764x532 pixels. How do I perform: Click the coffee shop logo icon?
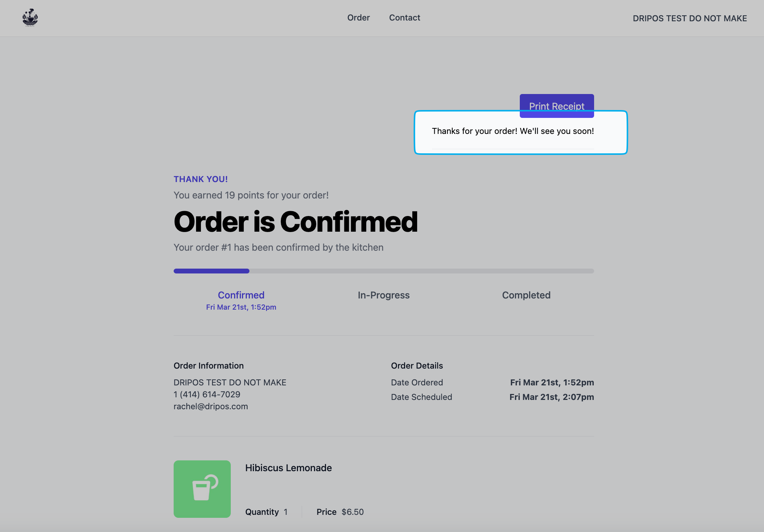pyautogui.click(x=30, y=18)
